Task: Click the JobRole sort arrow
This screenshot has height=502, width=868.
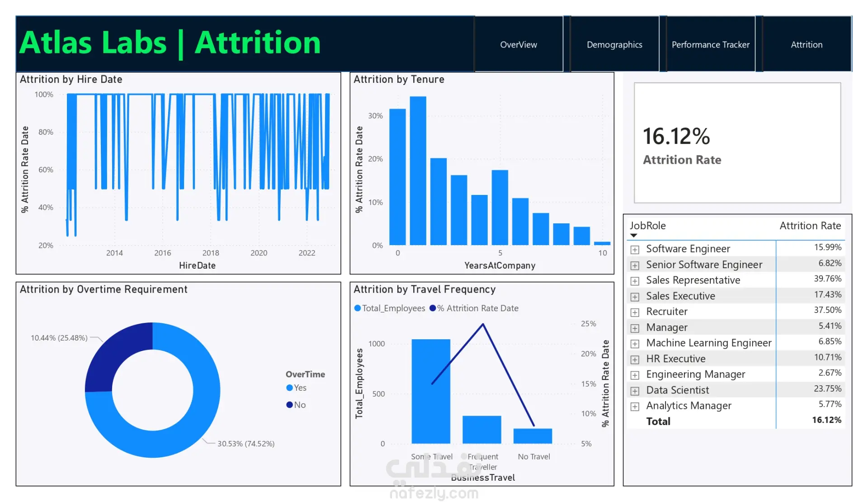Action: coord(634,236)
